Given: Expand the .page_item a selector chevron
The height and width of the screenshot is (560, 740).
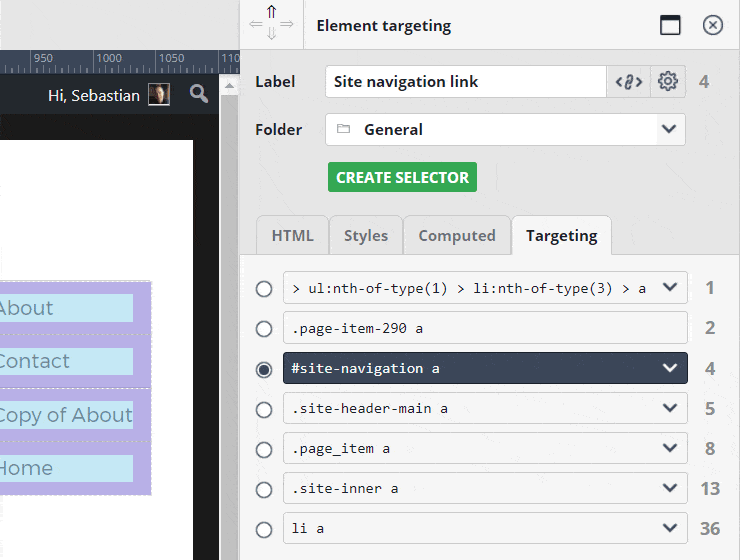Looking at the screenshot, I should (x=670, y=448).
